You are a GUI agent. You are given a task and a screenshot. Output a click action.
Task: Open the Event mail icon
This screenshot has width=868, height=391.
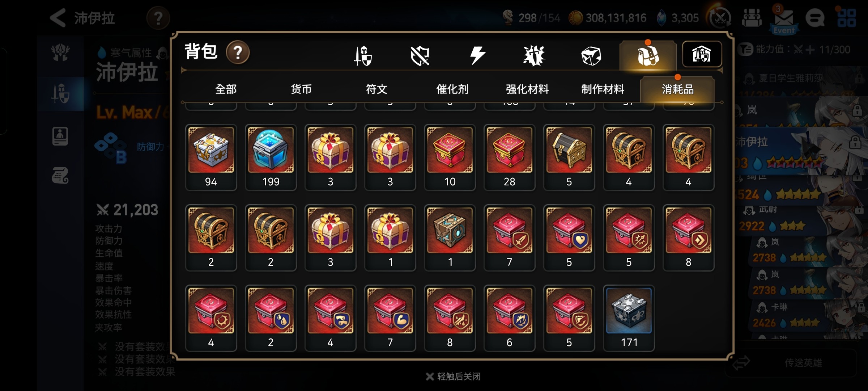pos(784,20)
